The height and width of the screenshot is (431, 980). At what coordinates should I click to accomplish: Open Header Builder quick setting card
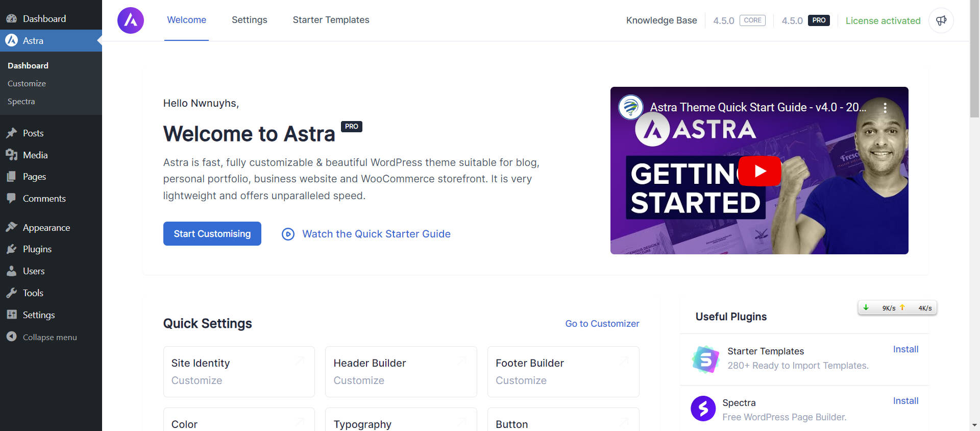click(x=401, y=371)
